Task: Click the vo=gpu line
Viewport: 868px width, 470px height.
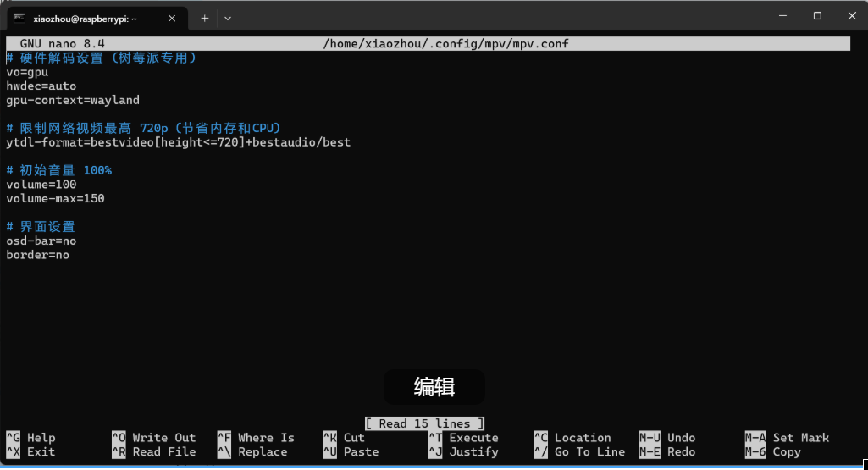Action: point(27,72)
